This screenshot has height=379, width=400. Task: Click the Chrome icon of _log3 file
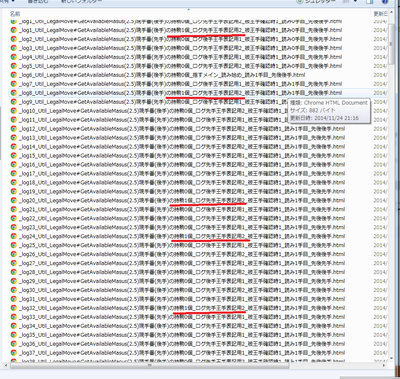14,48
